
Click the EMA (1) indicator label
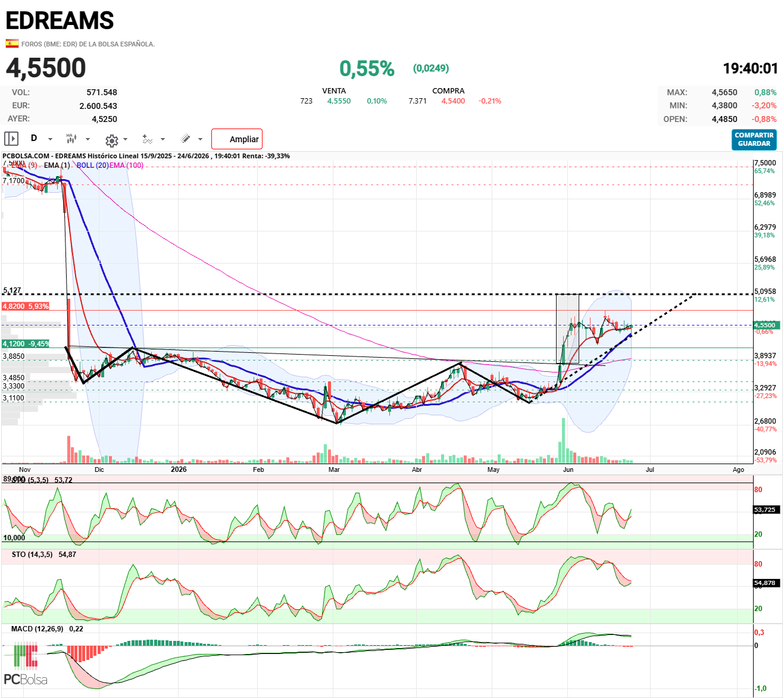(x=57, y=165)
